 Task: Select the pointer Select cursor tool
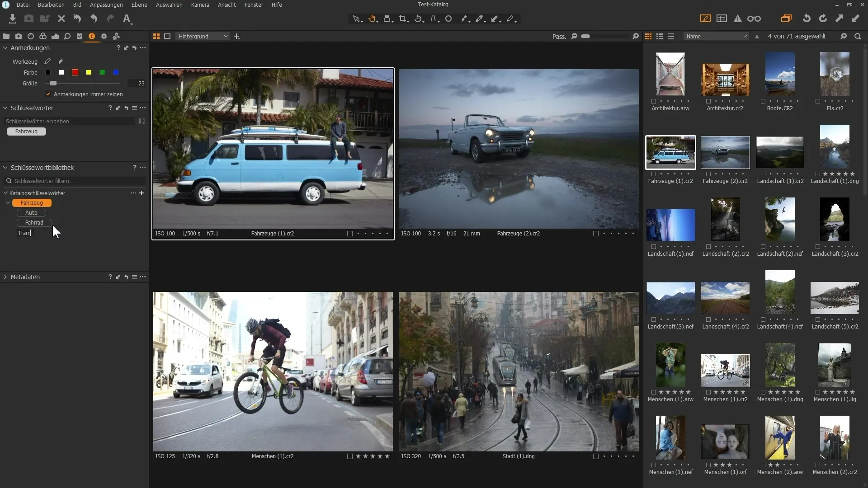[357, 19]
